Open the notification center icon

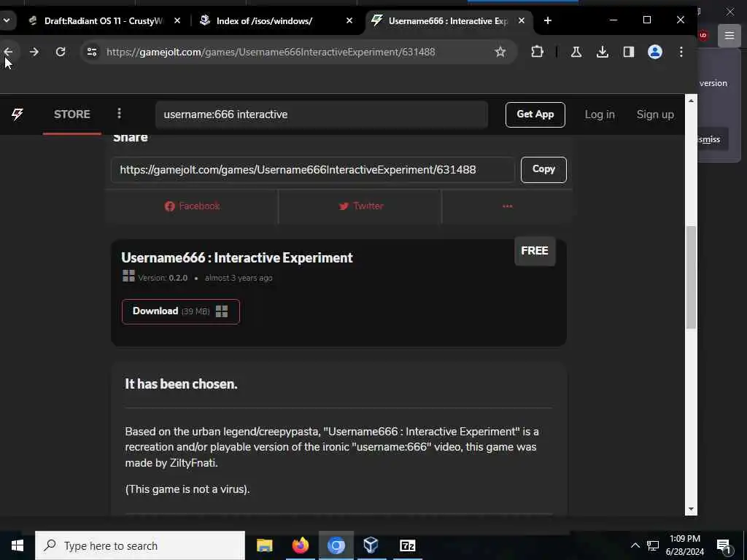point(724,546)
